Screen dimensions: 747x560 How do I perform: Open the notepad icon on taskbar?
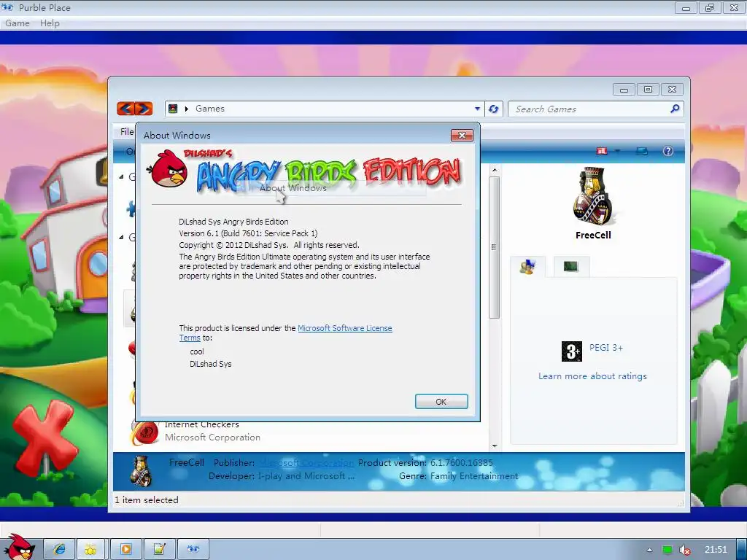click(x=159, y=549)
